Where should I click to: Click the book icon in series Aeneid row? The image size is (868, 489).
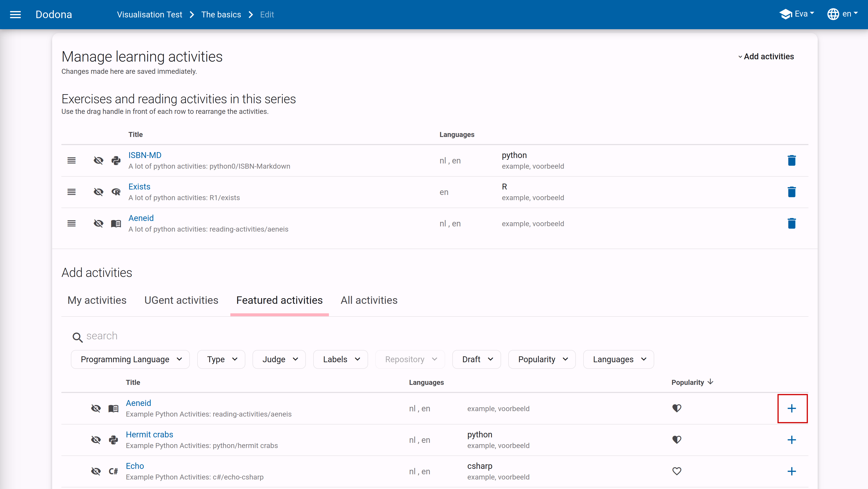[116, 223]
